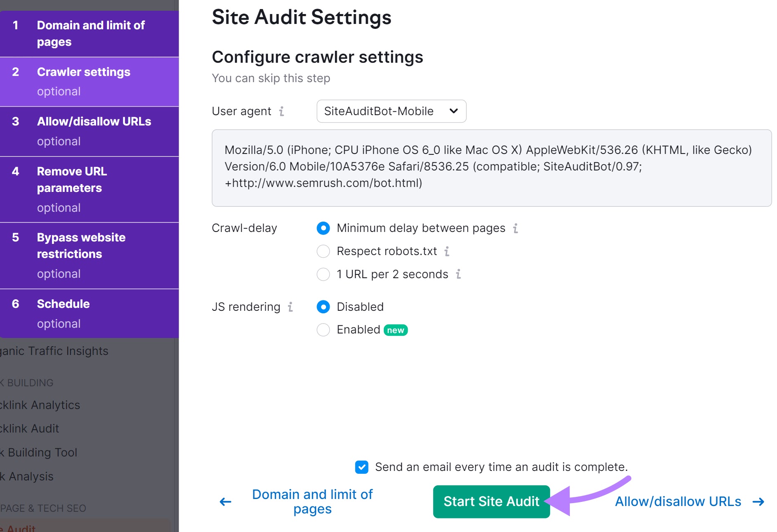777x532 pixels.
Task: Open the User agent dropdown
Action: tap(391, 111)
